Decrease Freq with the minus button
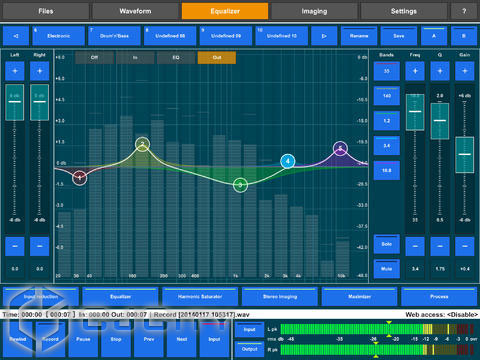The image size is (480, 360). point(415,246)
